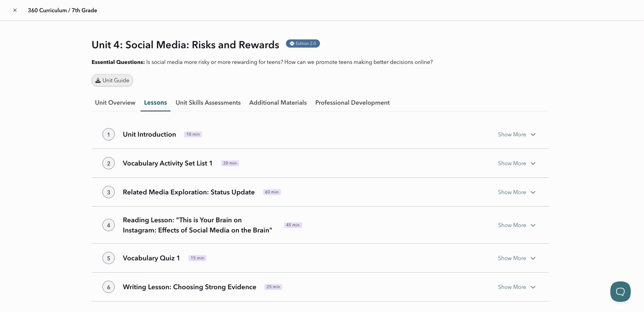The height and width of the screenshot is (312, 644).
Task: Click the Edition 2.0 badge
Action: click(x=303, y=44)
